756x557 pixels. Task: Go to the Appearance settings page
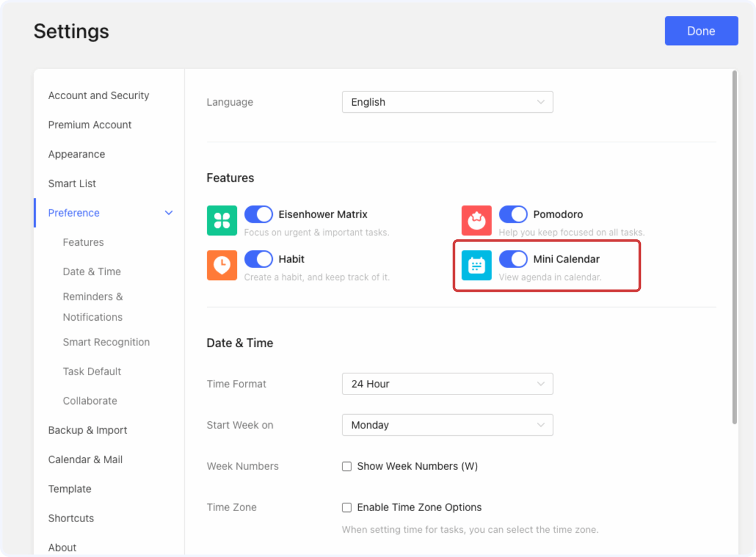[x=77, y=154]
